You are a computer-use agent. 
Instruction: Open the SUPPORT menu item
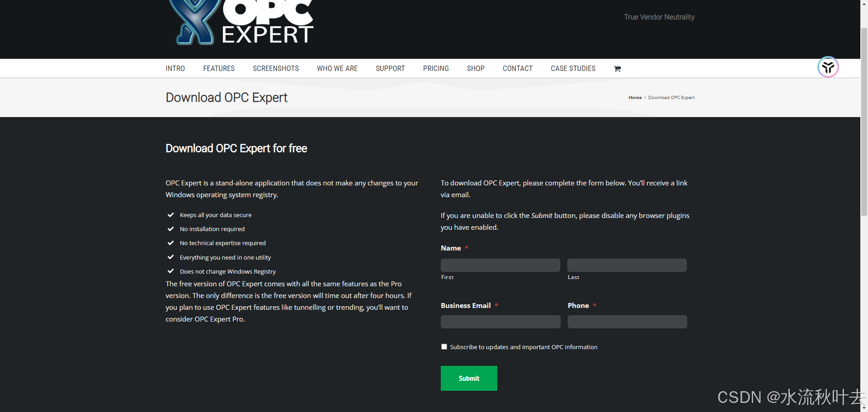390,68
